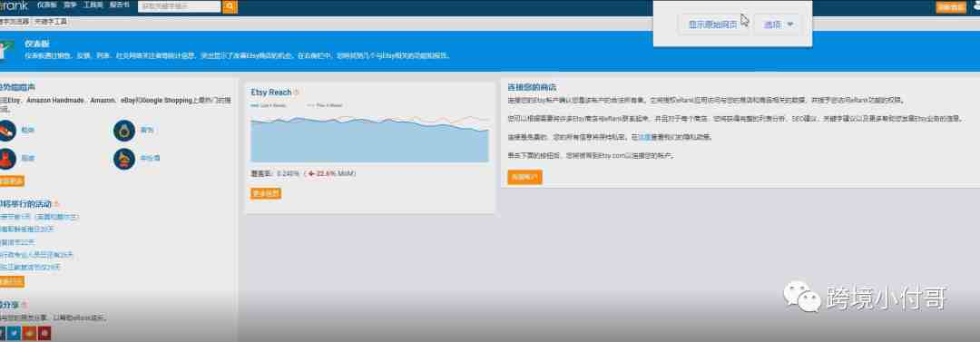Click the orange button at top right
Viewport: 980px width, 342px height.
tap(951, 7)
